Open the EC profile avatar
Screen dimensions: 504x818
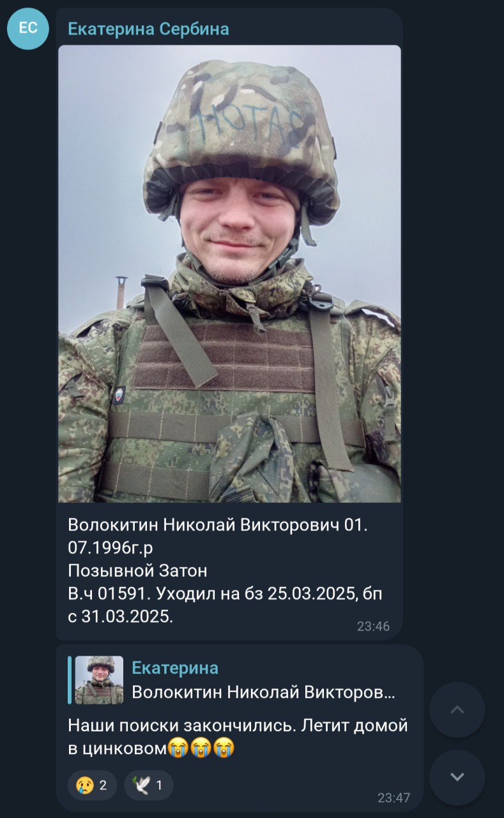[28, 29]
